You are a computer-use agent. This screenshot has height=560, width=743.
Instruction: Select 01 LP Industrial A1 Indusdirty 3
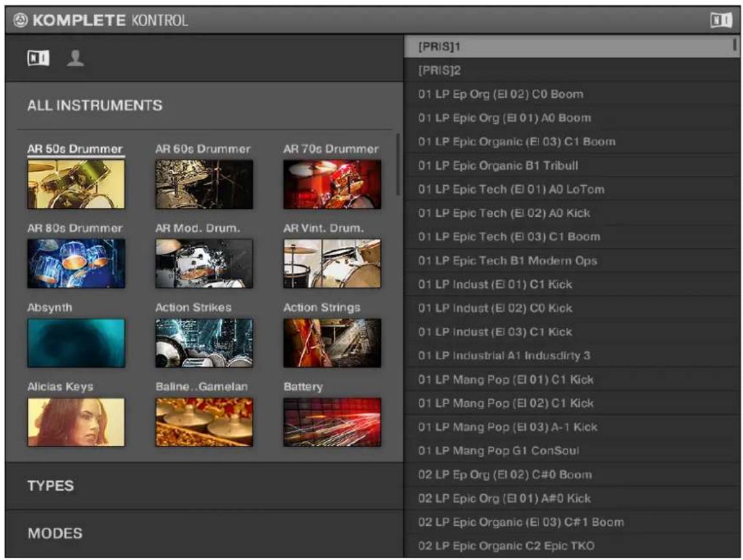(x=571, y=355)
